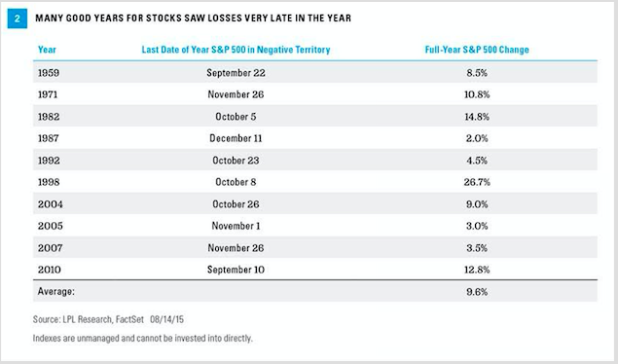
Task: Click the Average row label
Action: [56, 292]
